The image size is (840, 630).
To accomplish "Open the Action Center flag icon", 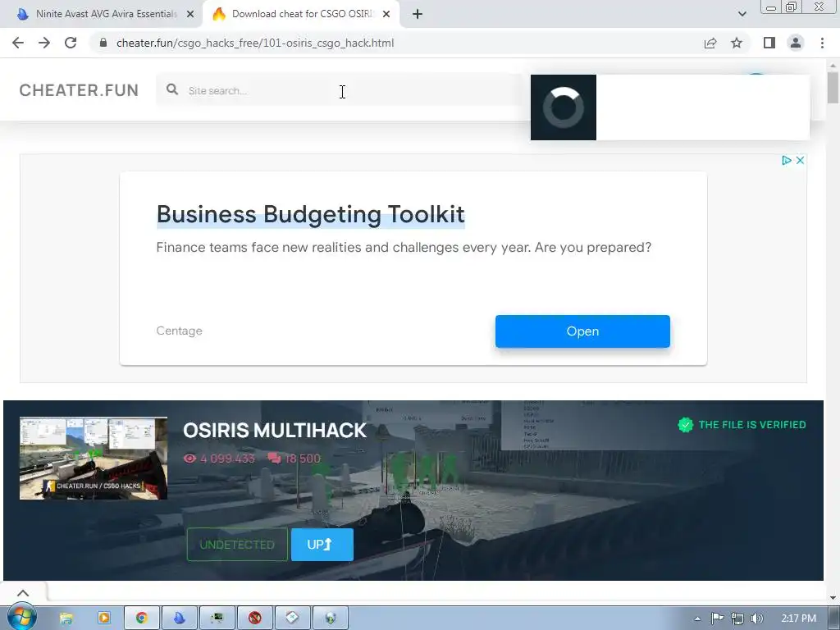I will point(717,619).
